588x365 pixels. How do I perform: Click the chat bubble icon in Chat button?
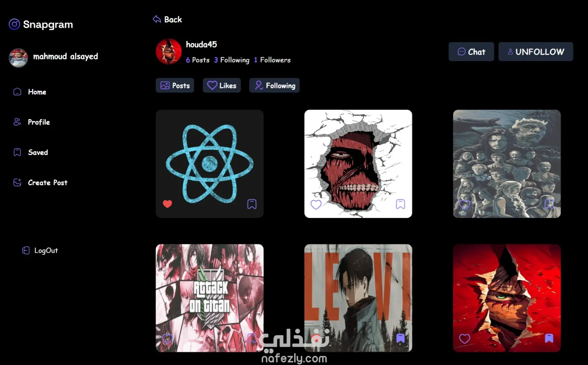[x=461, y=52]
